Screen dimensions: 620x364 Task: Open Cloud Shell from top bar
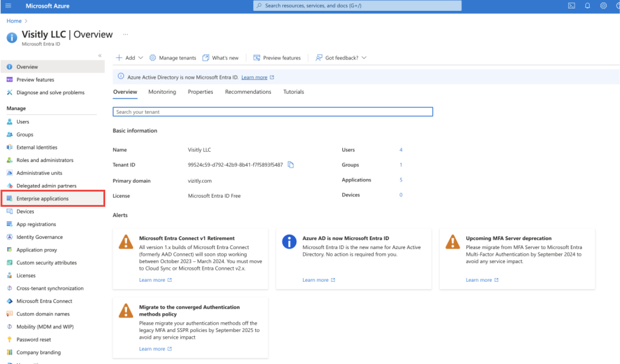pyautogui.click(x=571, y=6)
